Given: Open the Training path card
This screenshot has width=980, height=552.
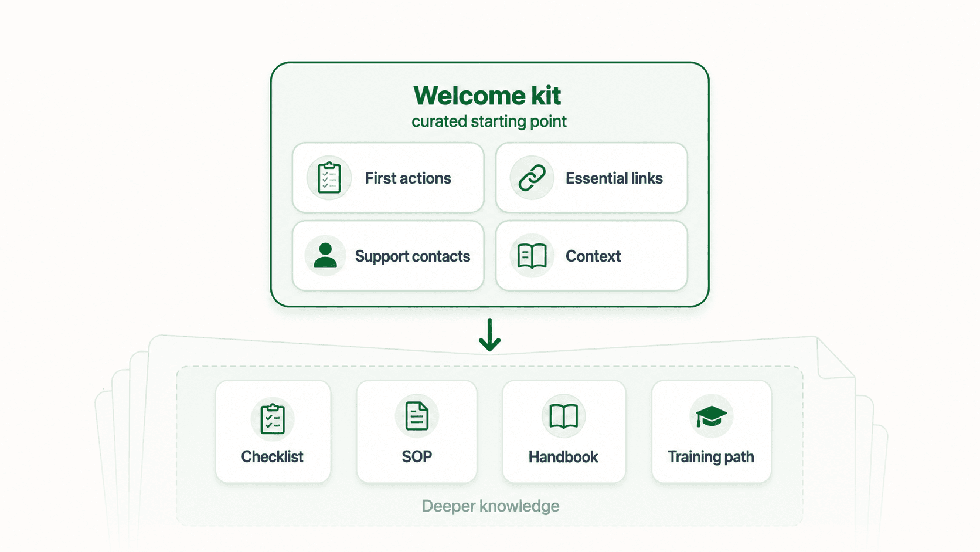Looking at the screenshot, I should coord(712,432).
